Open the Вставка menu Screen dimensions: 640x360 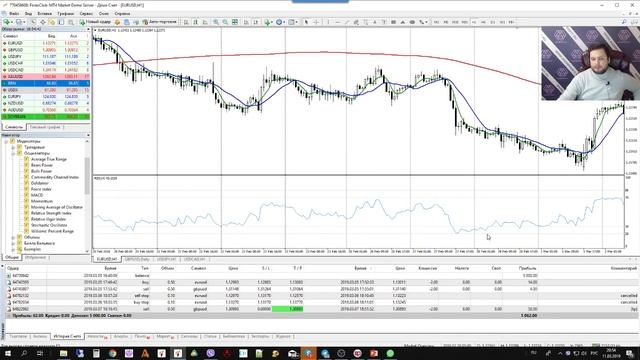[x=44, y=13]
